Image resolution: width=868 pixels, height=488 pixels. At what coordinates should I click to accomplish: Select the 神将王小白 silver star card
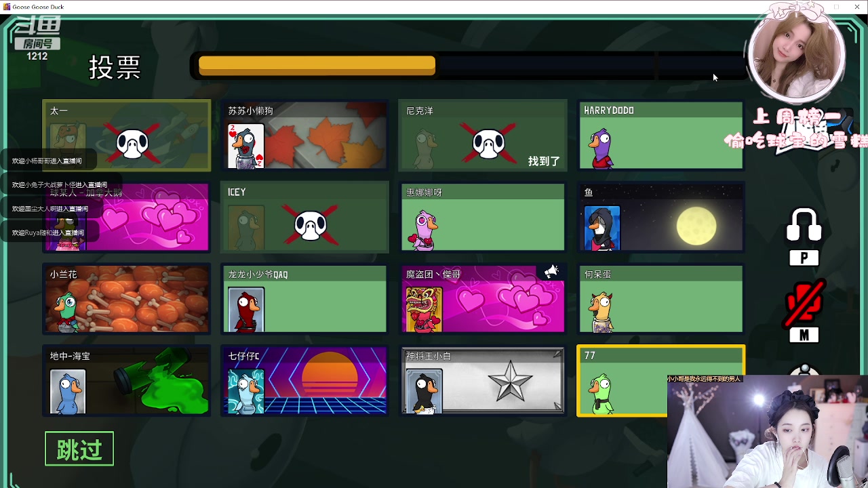point(483,381)
